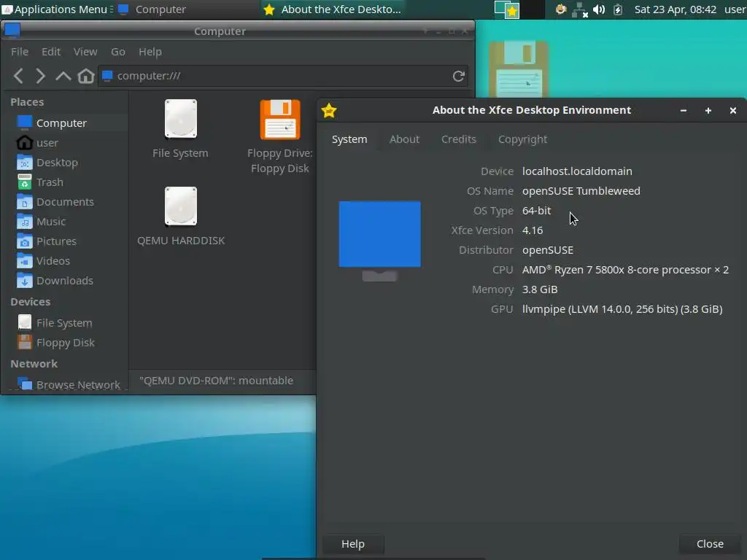Switch to About the Xfce Desktop taskbar button
This screenshot has height=560, width=747.
click(x=333, y=9)
